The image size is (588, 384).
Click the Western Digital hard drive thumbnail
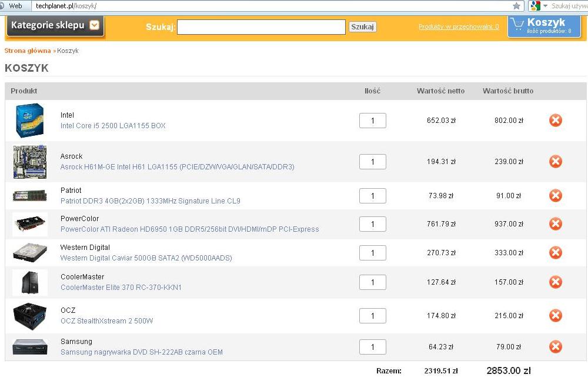(x=30, y=253)
